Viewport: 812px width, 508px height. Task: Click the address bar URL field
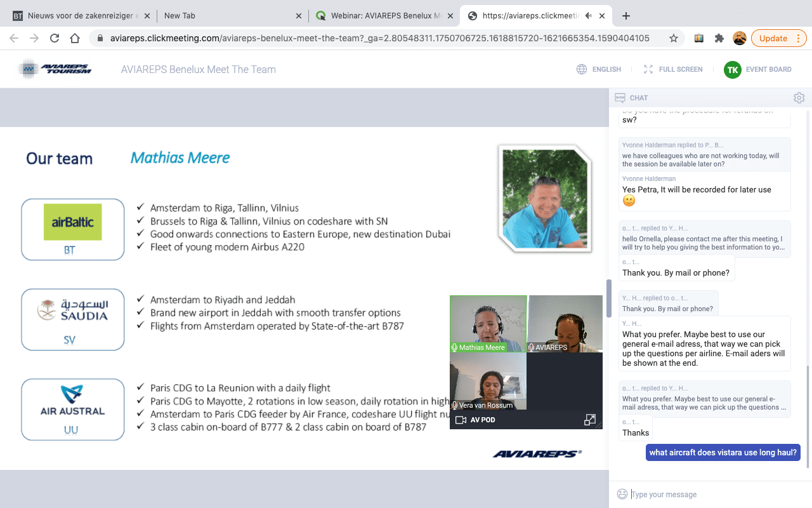click(379, 38)
